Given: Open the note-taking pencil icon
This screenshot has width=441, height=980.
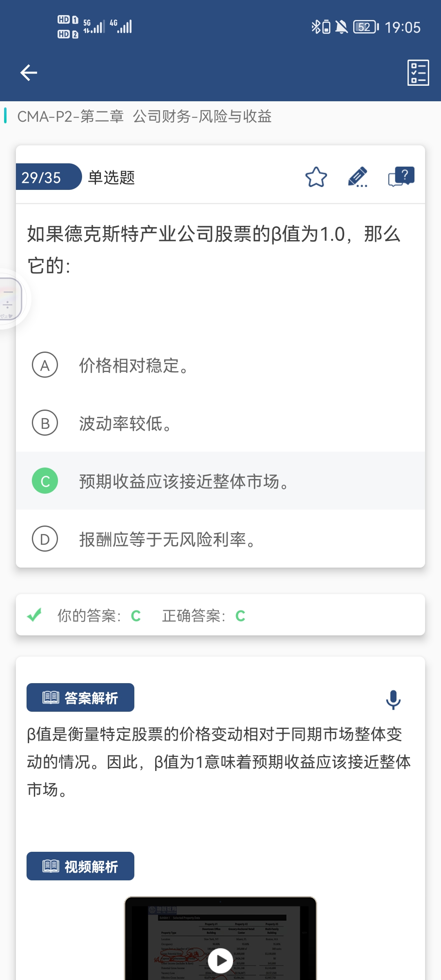Looking at the screenshot, I should [x=358, y=177].
